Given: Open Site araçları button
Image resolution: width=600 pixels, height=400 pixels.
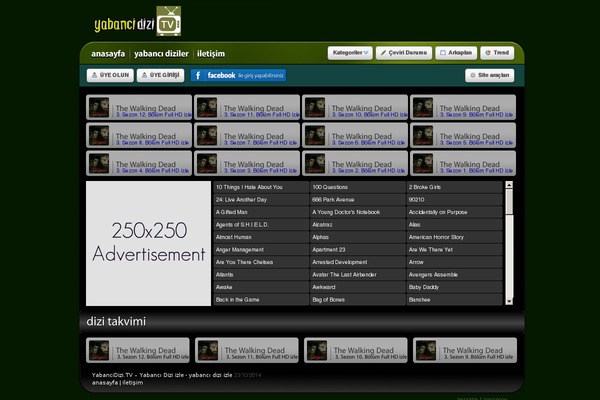Looking at the screenshot, I should click(489, 75).
